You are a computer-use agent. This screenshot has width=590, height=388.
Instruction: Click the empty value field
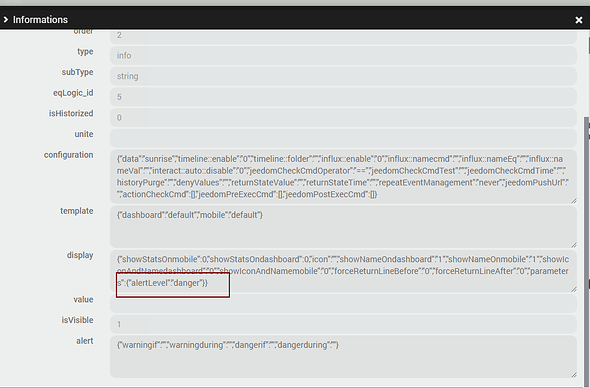(x=343, y=303)
